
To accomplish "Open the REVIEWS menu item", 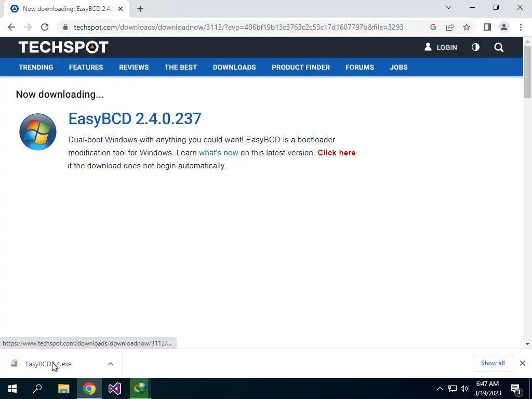I will [x=134, y=67].
